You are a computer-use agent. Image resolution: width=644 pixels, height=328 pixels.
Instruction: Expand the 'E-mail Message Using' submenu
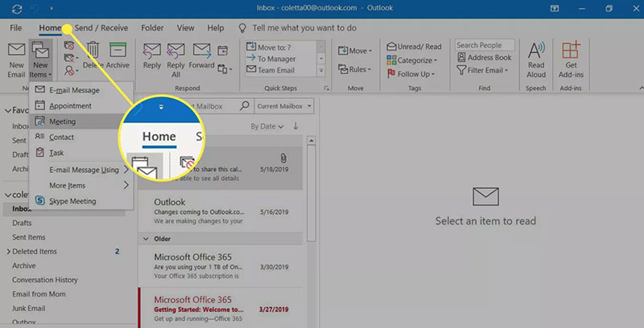point(81,170)
